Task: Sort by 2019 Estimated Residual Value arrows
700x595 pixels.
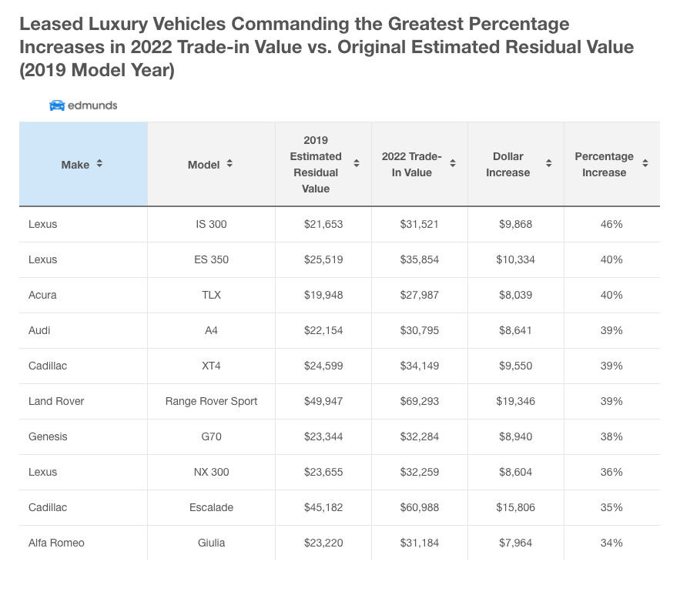Action: coord(356,164)
